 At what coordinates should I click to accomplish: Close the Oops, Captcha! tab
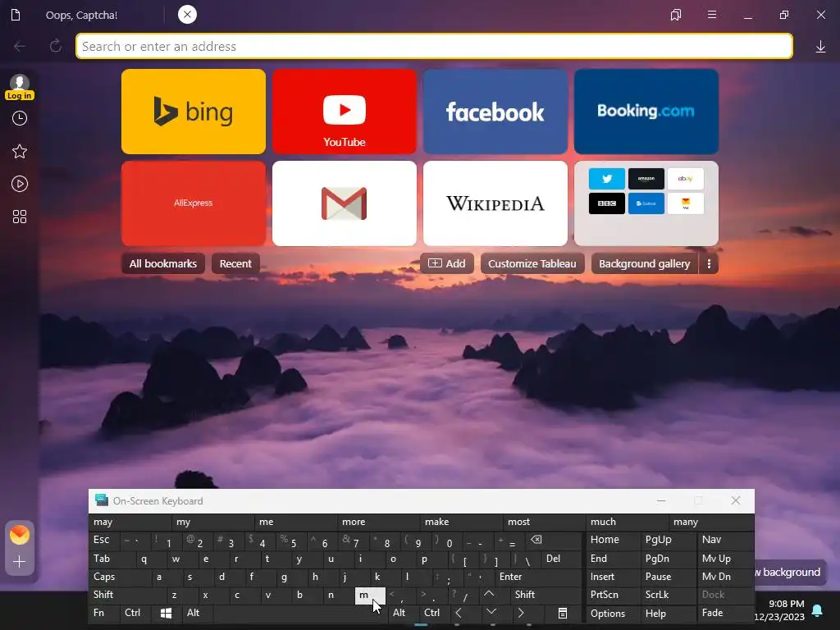click(187, 15)
